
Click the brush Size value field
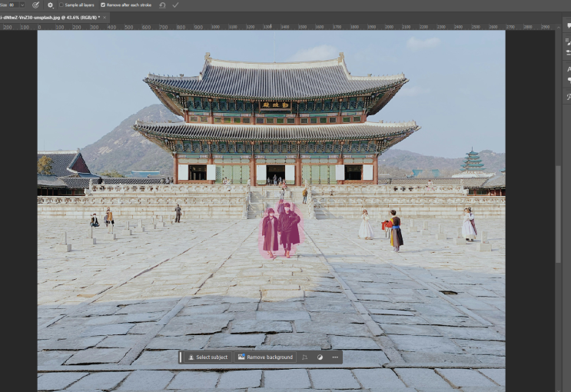tap(14, 5)
